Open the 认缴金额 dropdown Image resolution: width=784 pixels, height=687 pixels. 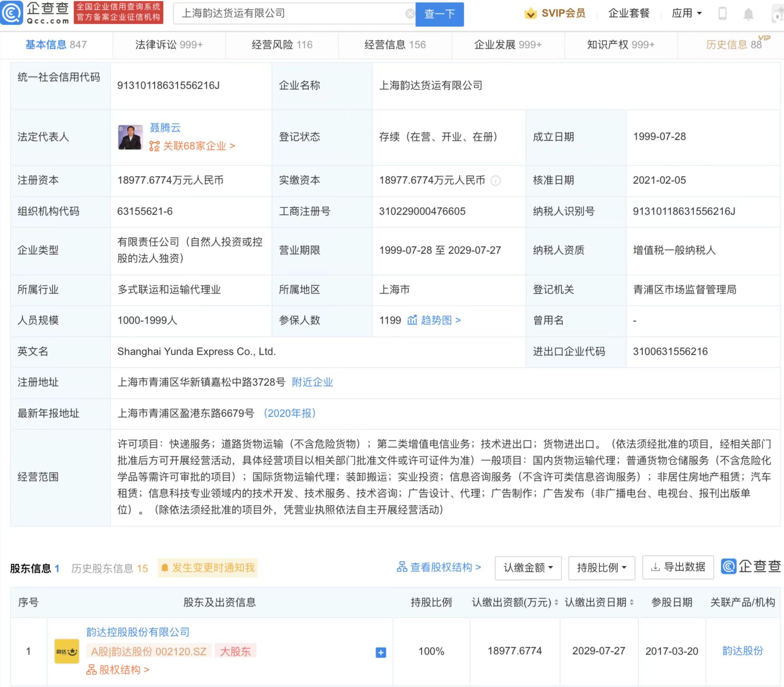pyautogui.click(x=528, y=568)
